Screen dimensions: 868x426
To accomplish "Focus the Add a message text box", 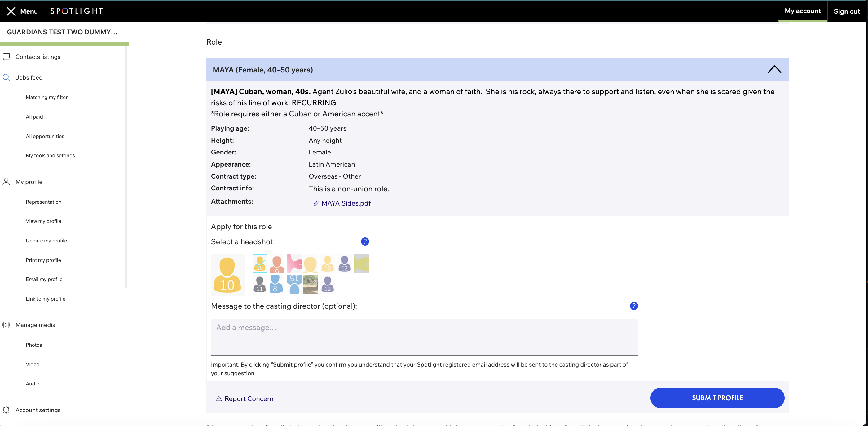I will tap(424, 337).
